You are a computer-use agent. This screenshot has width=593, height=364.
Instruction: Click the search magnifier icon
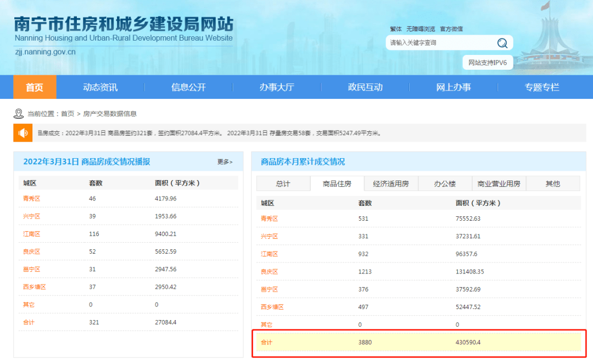[x=502, y=43]
